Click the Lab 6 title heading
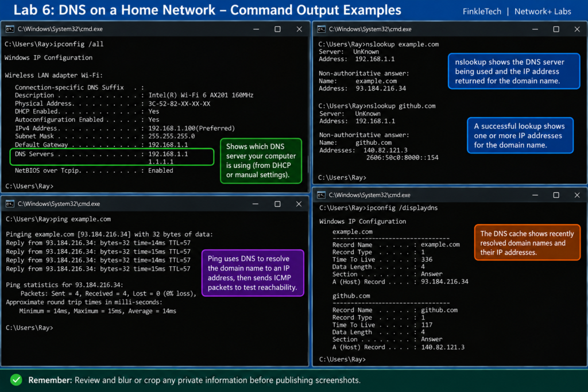 (207, 10)
